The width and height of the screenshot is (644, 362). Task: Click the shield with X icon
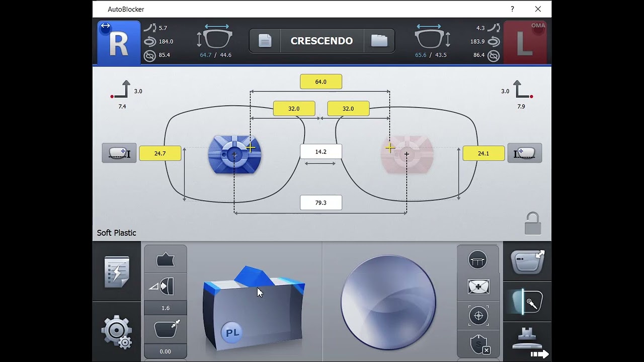(479, 344)
